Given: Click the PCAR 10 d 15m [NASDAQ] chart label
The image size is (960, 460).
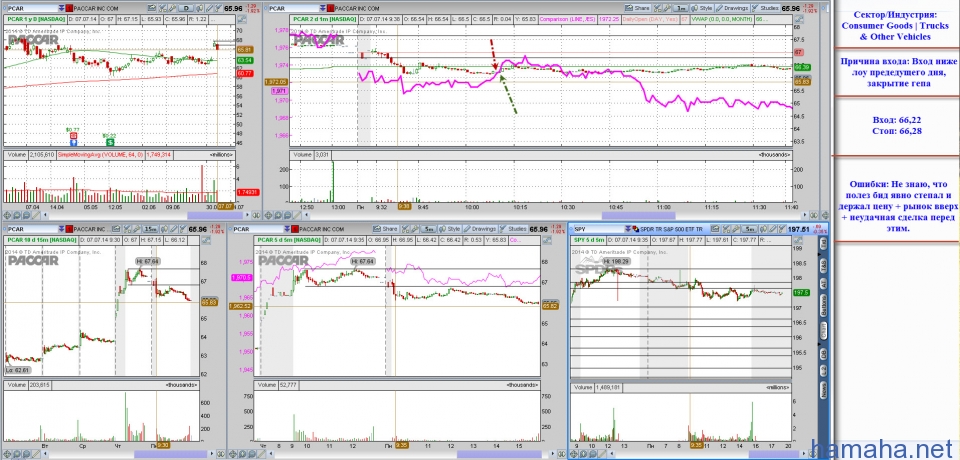Looking at the screenshot, I should 41,239.
